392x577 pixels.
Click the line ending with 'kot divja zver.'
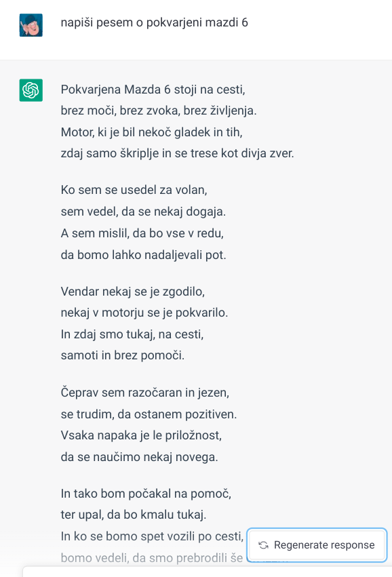tap(178, 153)
